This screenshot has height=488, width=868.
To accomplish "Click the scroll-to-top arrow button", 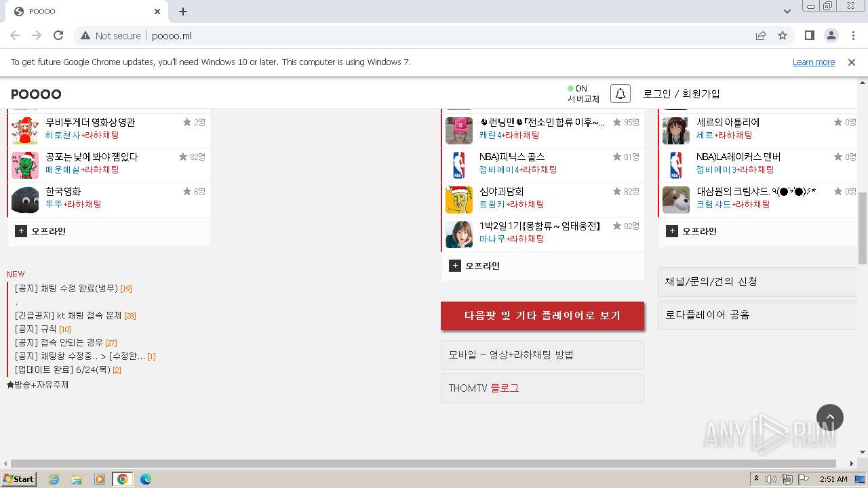I will (x=830, y=418).
